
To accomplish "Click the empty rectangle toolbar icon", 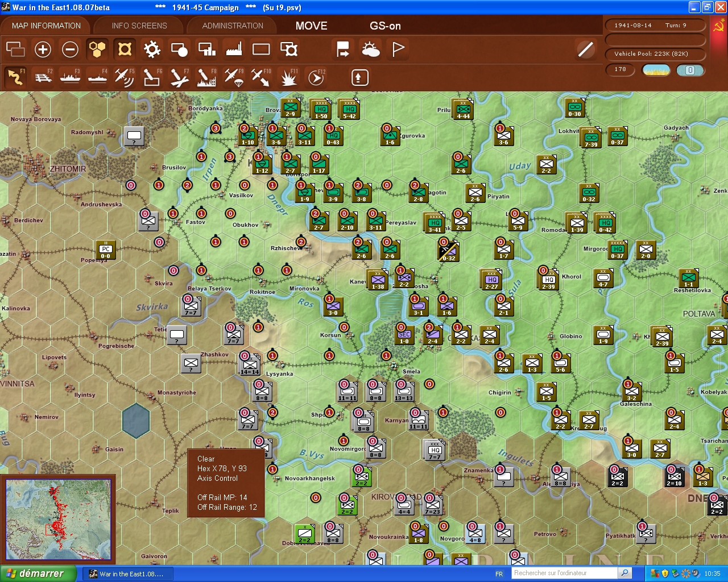I will tap(261, 49).
